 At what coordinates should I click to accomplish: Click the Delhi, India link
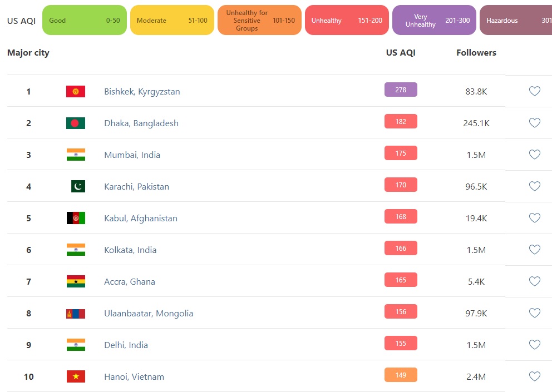[126, 345]
